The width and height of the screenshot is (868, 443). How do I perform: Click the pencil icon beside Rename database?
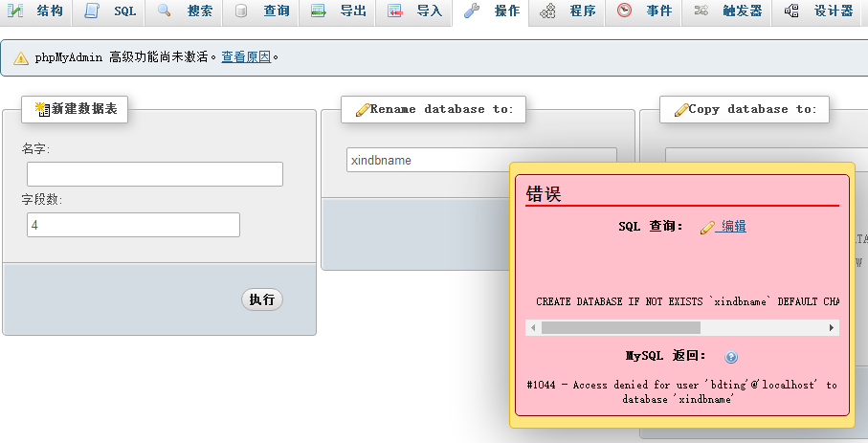363,110
